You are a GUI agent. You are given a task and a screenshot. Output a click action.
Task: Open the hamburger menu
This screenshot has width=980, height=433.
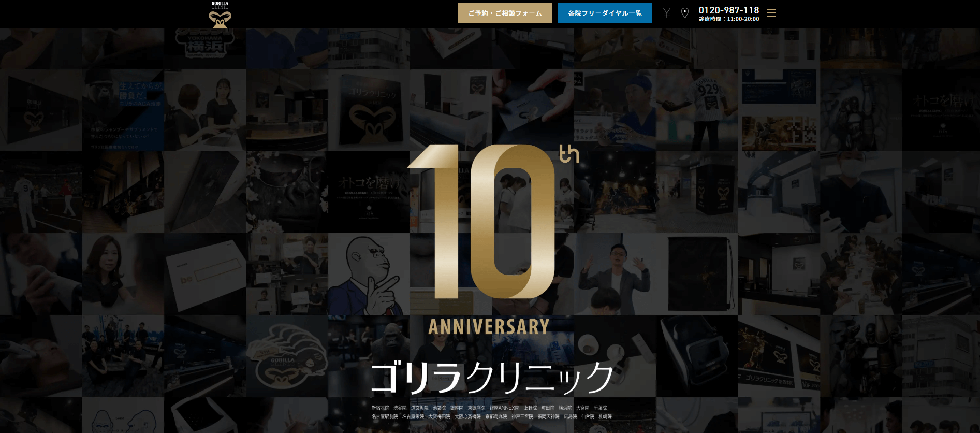pyautogui.click(x=771, y=13)
